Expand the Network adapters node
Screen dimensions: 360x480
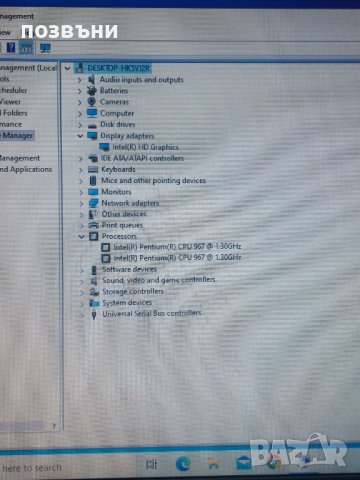(81, 203)
